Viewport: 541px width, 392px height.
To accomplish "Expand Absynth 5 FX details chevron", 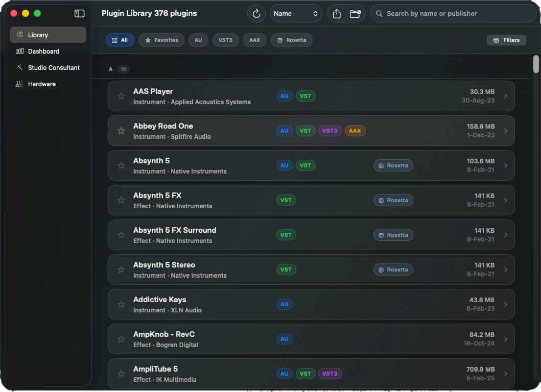I will 505,200.
